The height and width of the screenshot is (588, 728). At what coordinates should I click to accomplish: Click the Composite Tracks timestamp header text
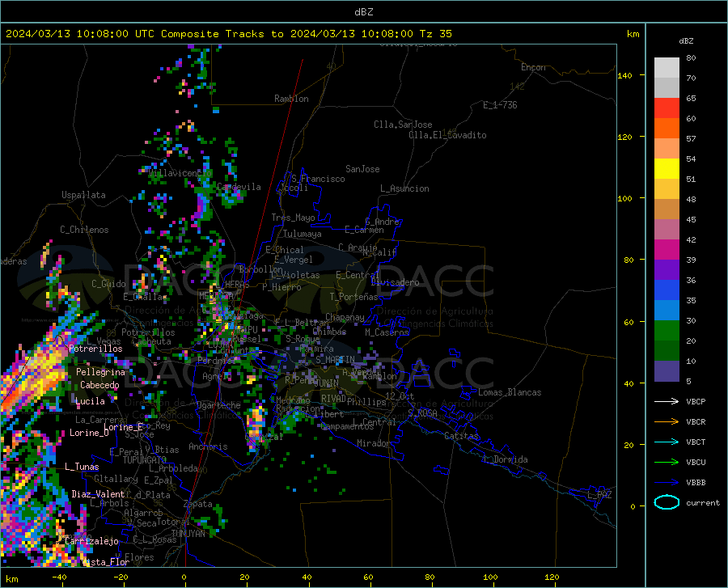click(x=228, y=34)
